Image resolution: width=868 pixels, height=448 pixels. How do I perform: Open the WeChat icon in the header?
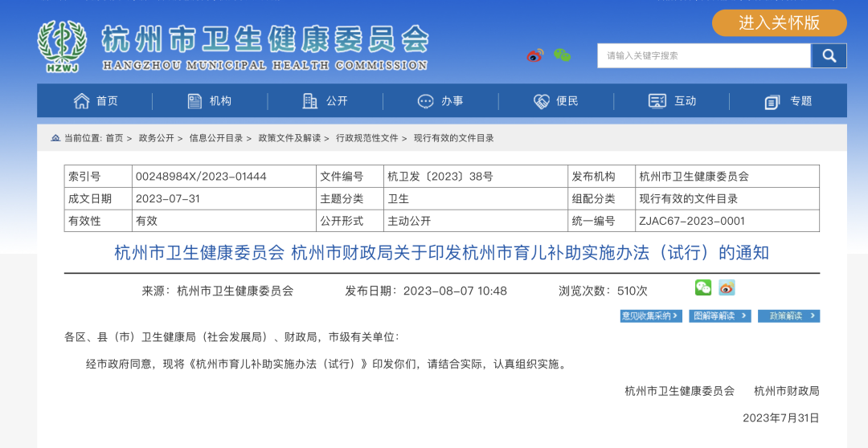pyautogui.click(x=563, y=55)
